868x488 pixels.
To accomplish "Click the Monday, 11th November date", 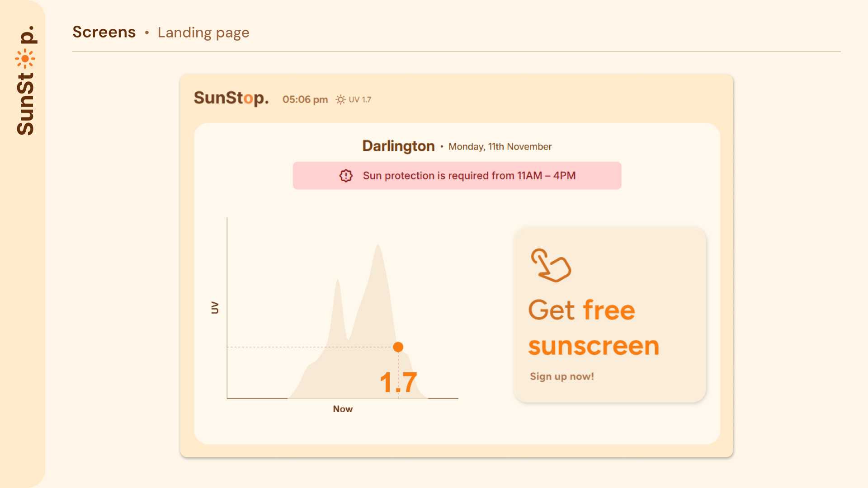I will click(500, 146).
